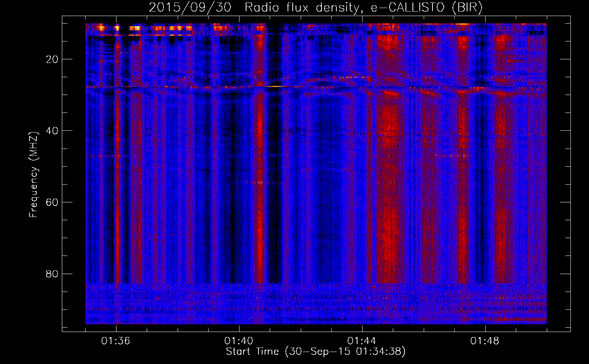Click the 'Frequency (MHZ)' axis title
Screen dimensions: 589x364
pyautogui.click(x=33, y=175)
